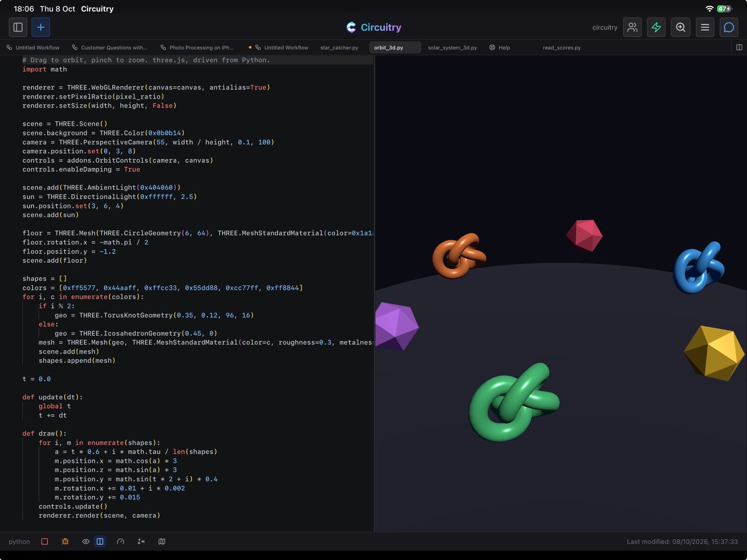Switch to read_scores.py tab
The height and width of the screenshot is (560, 747).
tap(562, 48)
